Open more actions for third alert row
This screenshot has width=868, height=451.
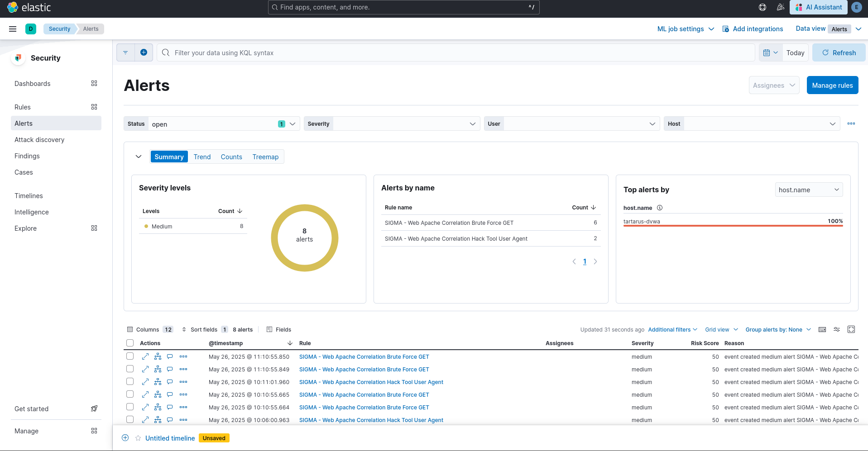183,382
